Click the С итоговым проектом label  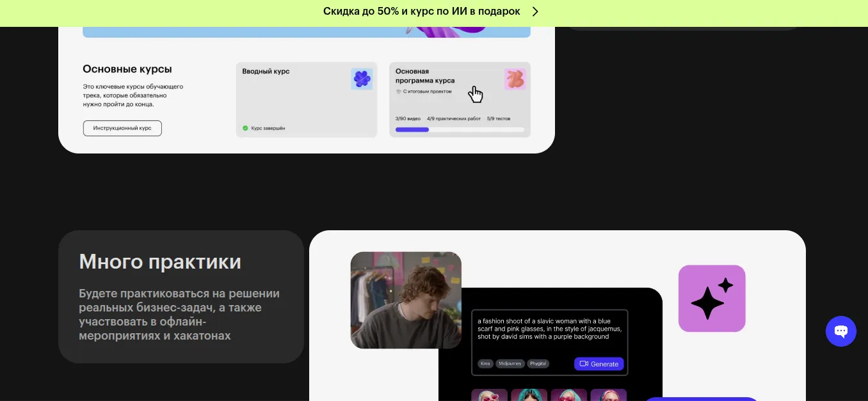point(427,91)
